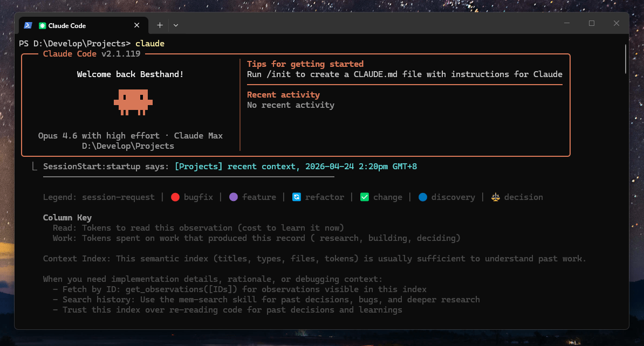
Task: Click the 'D:\Develop\Projects' path under the mascot
Action: tap(128, 146)
